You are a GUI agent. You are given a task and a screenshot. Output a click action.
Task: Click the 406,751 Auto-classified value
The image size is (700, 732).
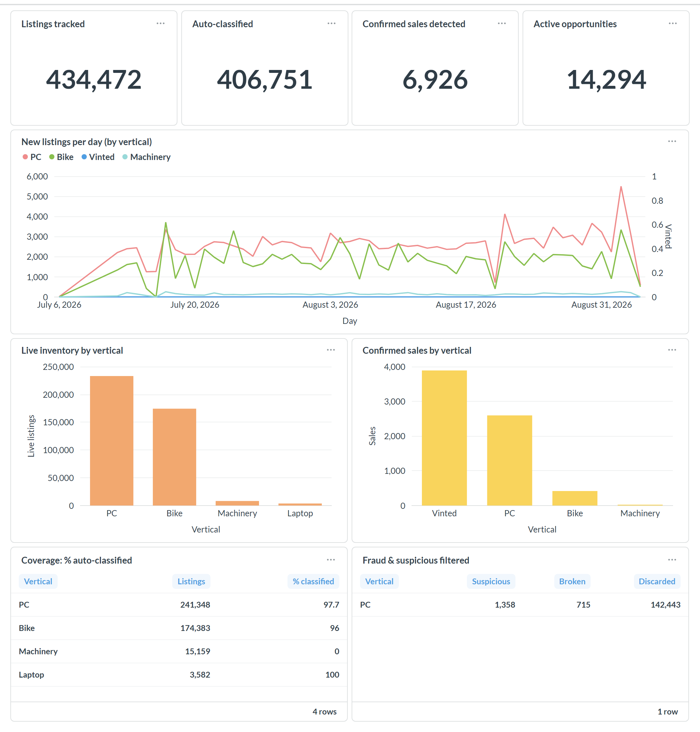265,79
